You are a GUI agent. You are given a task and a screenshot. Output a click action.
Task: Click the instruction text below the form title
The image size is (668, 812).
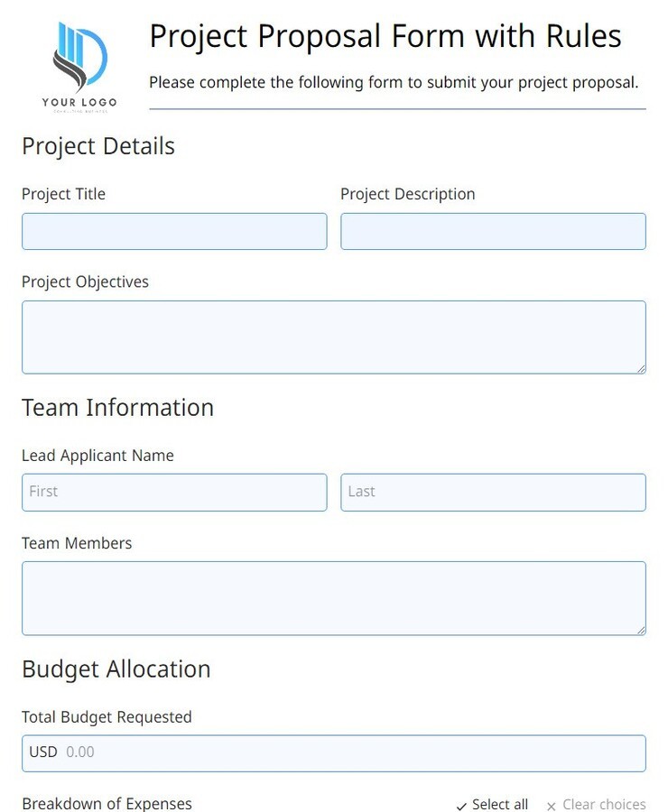tap(394, 82)
